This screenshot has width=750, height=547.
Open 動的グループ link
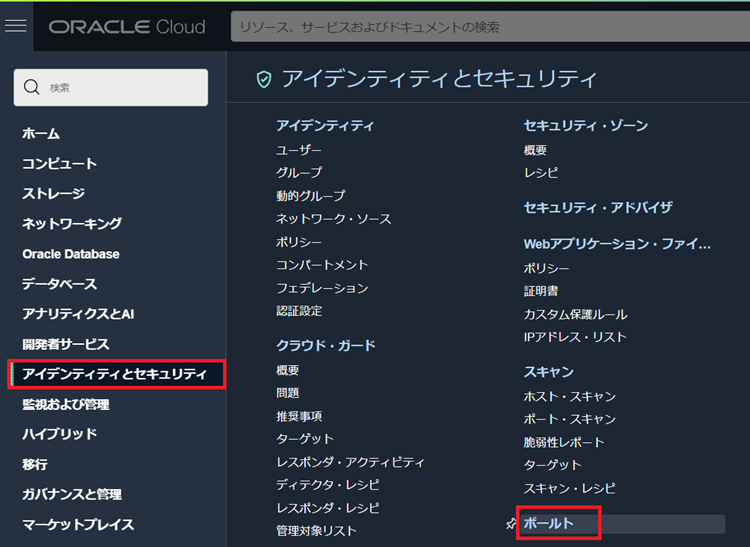tap(310, 196)
